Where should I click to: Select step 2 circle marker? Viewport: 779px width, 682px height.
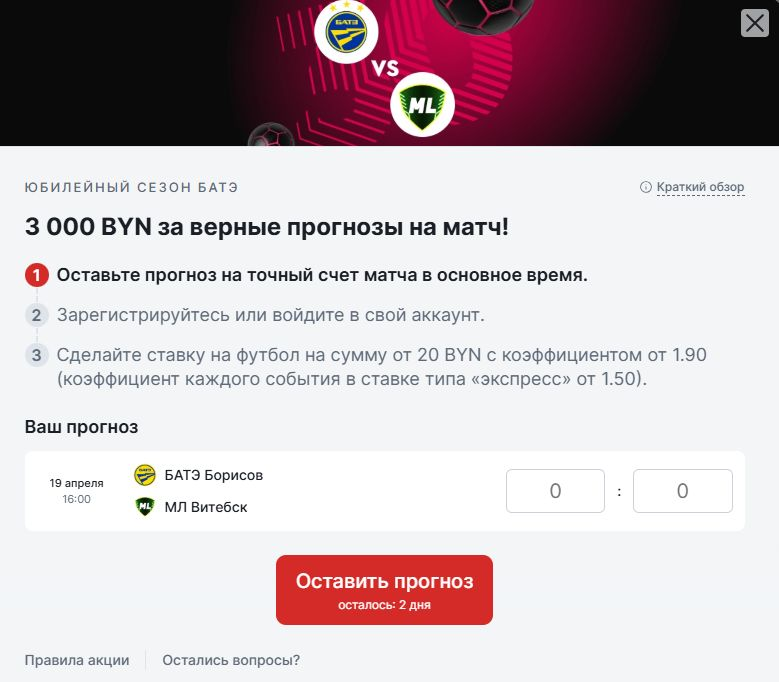[x=37, y=315]
